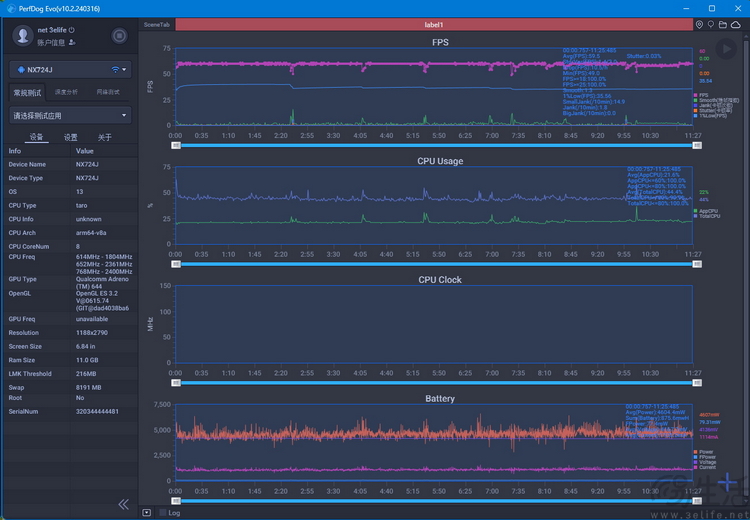Click the SerialNum value 320344444481

(97, 411)
